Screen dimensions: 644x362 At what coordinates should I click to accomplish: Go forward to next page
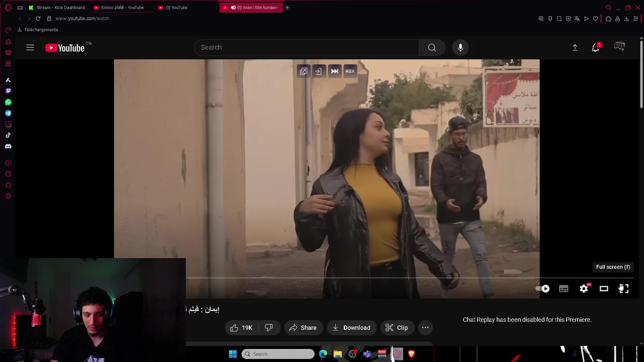click(x=28, y=19)
